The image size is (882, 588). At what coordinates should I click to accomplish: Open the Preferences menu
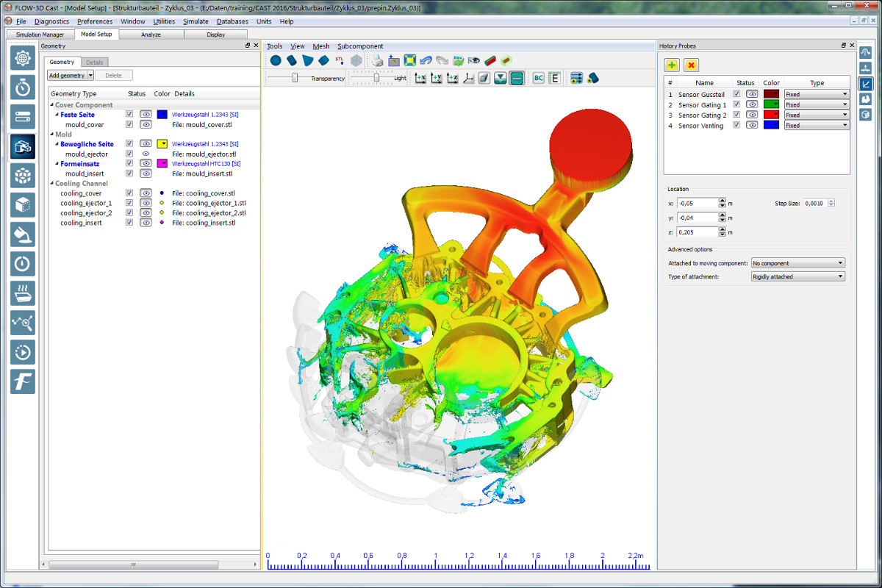click(95, 21)
